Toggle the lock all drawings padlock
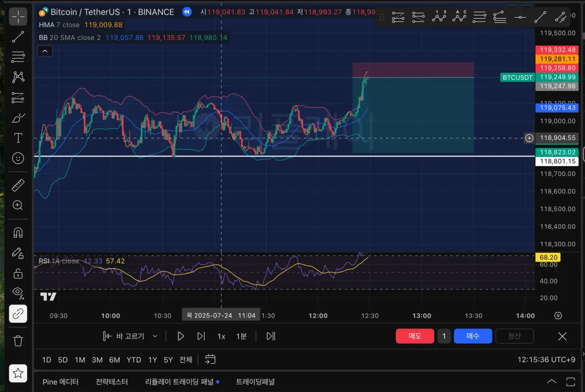585x392 pixels. pyautogui.click(x=18, y=273)
